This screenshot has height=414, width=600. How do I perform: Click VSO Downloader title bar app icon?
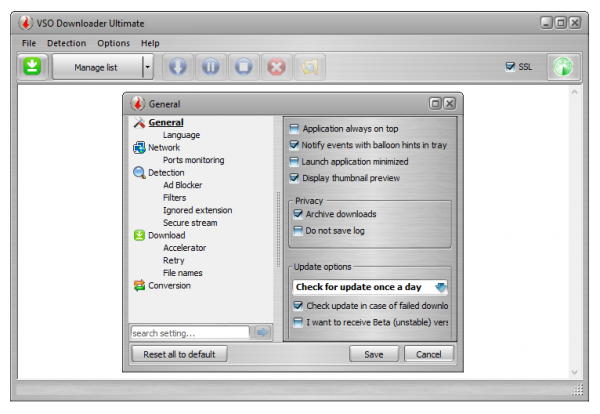click(x=26, y=23)
